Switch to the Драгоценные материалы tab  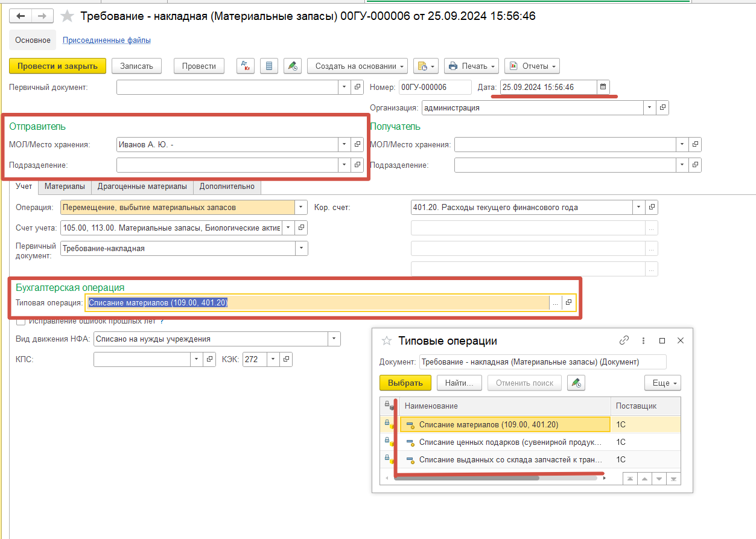pos(142,187)
